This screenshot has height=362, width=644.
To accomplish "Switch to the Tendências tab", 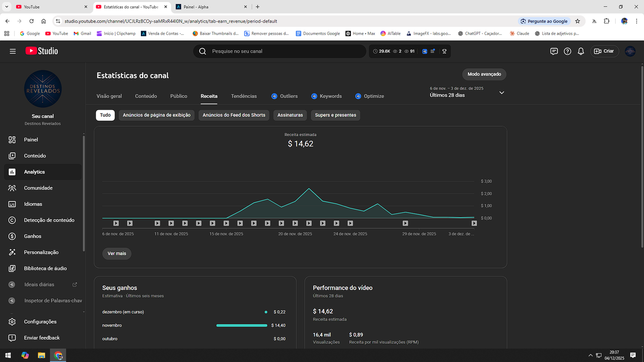I will tap(244, 96).
